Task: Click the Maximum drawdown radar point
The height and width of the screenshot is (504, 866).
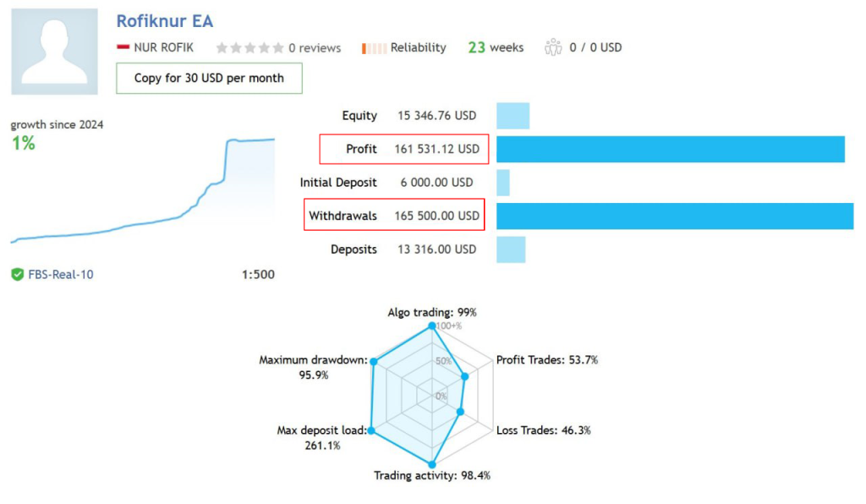Action: click(x=374, y=362)
